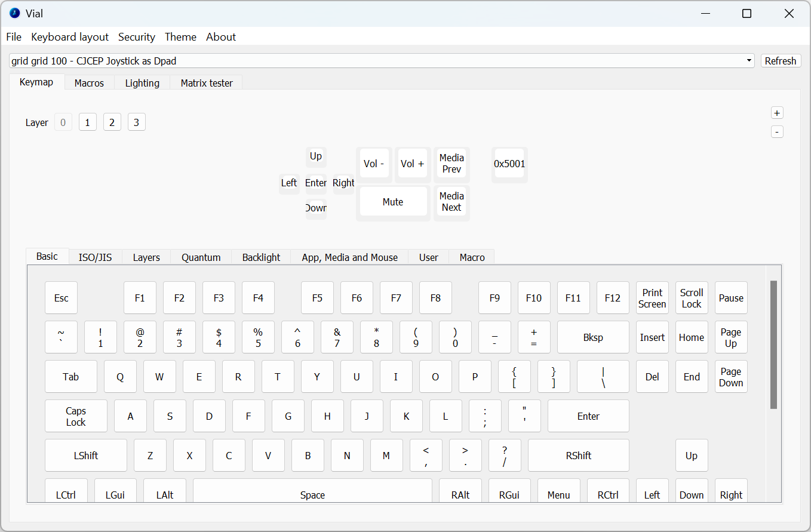The width and height of the screenshot is (811, 532).
Task: Open the Quantum keycode tab
Action: (201, 257)
